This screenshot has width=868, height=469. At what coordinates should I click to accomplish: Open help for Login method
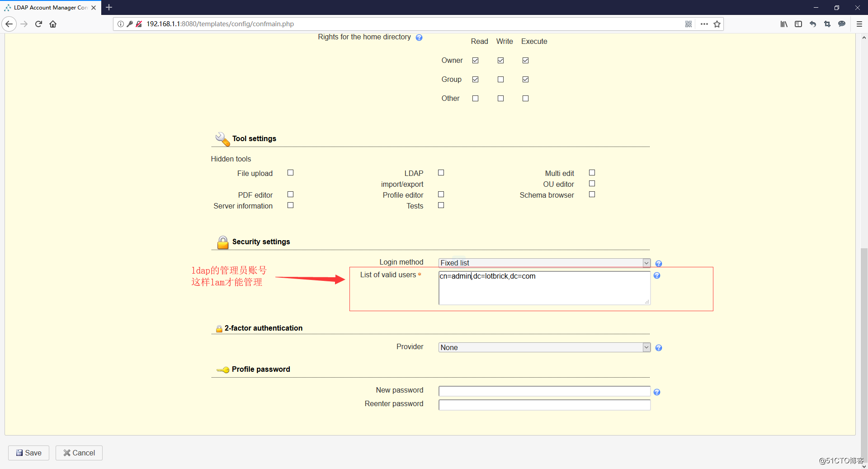tap(659, 264)
